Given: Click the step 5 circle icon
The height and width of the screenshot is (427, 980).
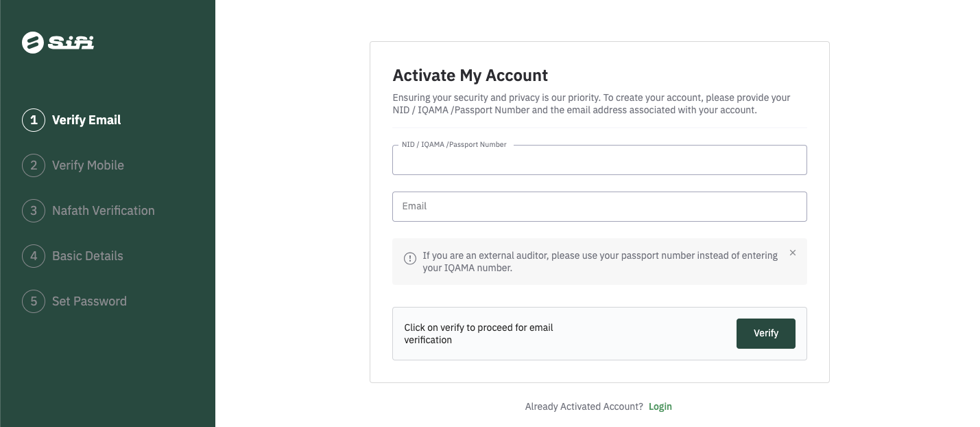Looking at the screenshot, I should coord(34,301).
